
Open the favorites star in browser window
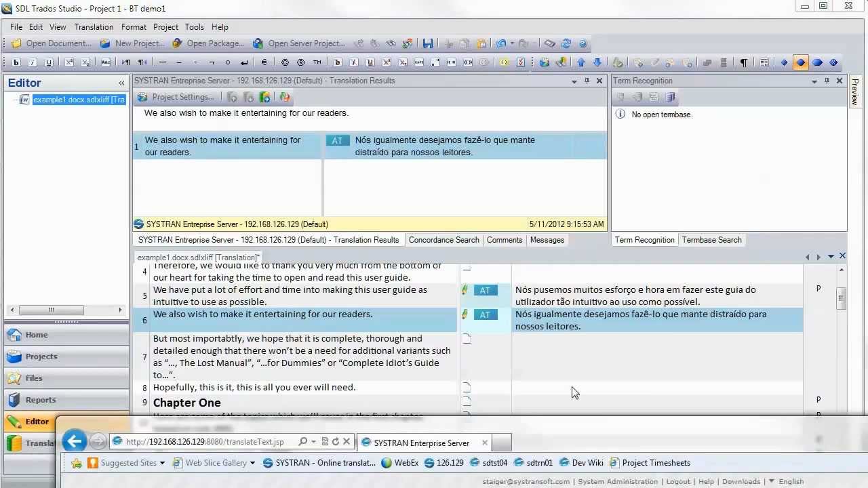pos(77,463)
